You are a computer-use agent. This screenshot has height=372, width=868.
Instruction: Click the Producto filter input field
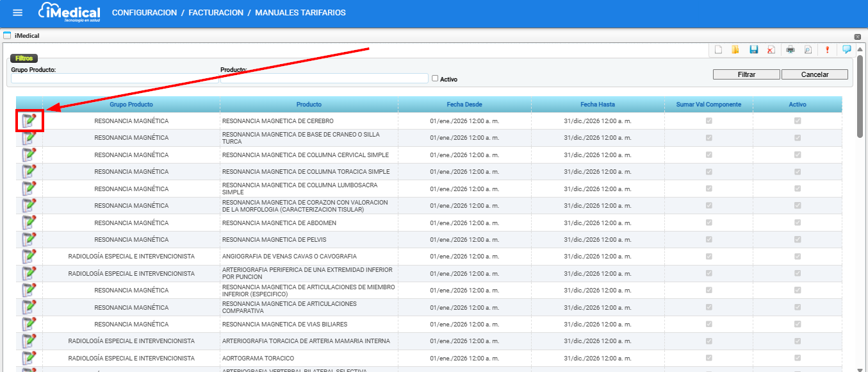pos(324,78)
